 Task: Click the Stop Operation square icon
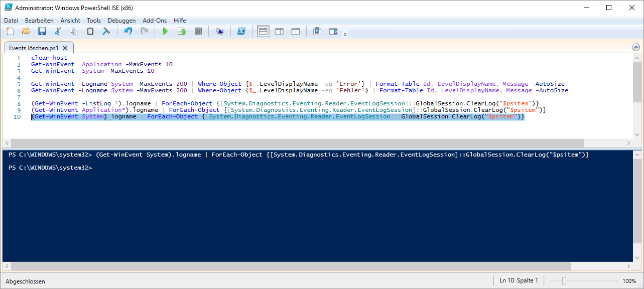(x=198, y=32)
